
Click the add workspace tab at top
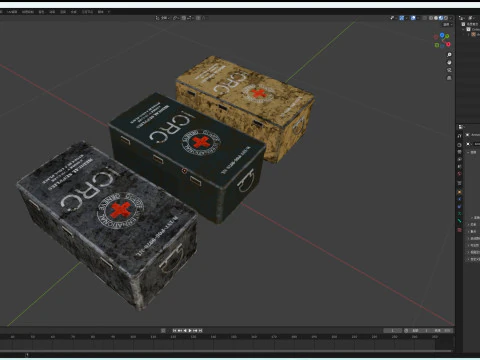[109, 12]
